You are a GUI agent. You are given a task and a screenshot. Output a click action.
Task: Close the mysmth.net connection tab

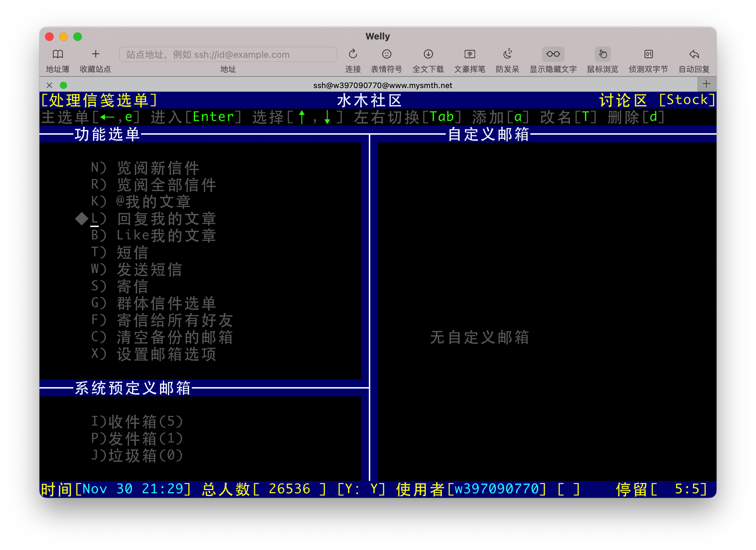[49, 85]
